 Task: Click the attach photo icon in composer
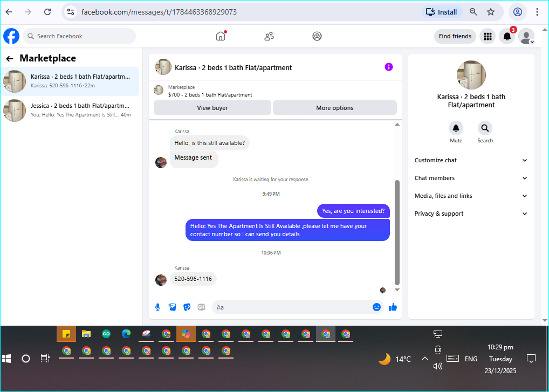pos(172,307)
